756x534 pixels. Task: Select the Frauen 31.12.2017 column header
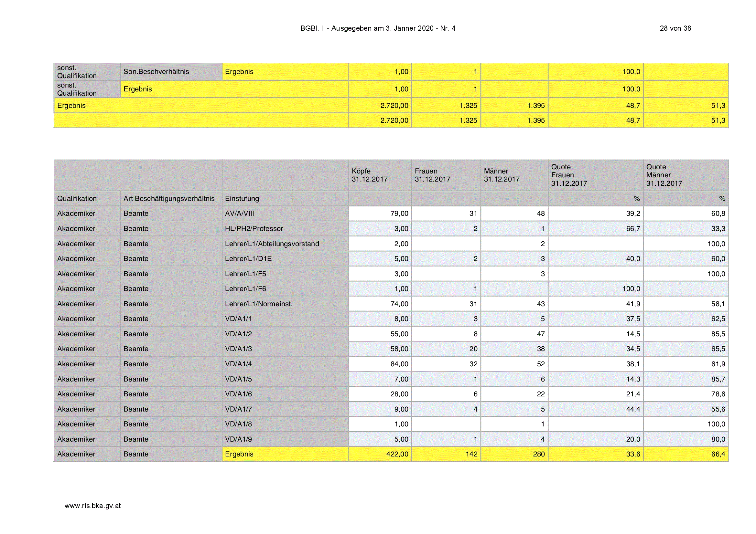446,175
